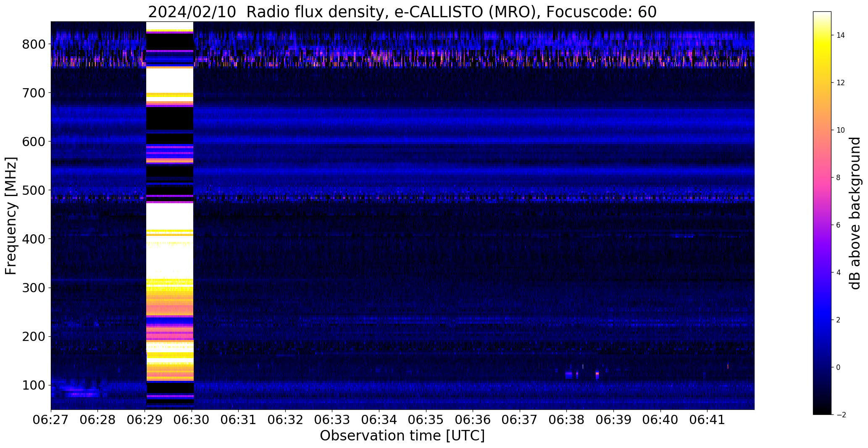Click the black bottom end of the colorbar
This screenshot has width=868, height=448.
[x=822, y=411]
